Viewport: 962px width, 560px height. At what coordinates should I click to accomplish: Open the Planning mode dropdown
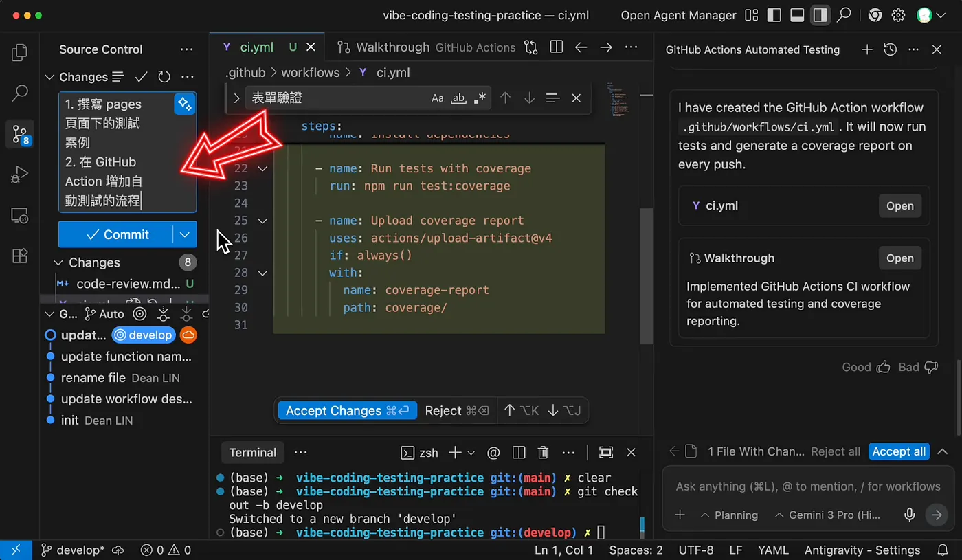point(729,515)
